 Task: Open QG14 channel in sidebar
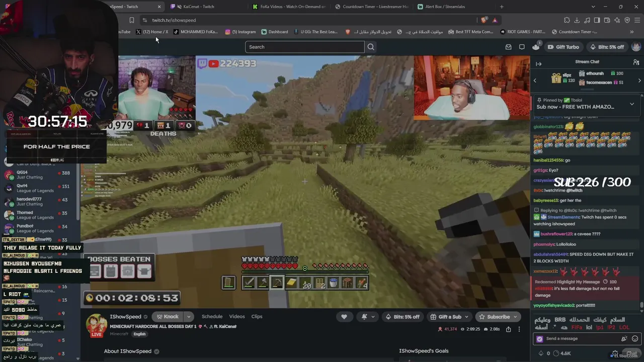tap(37, 174)
